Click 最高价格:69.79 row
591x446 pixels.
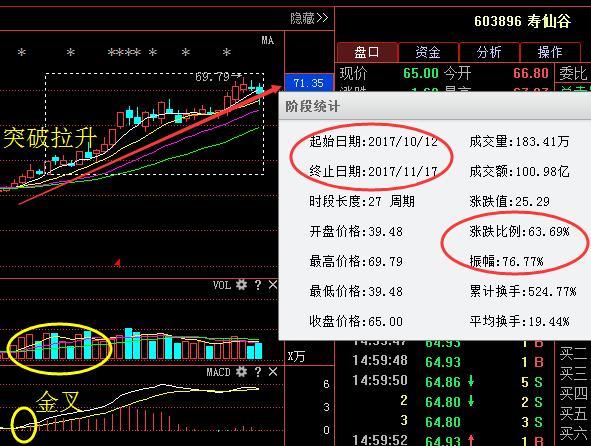point(356,261)
